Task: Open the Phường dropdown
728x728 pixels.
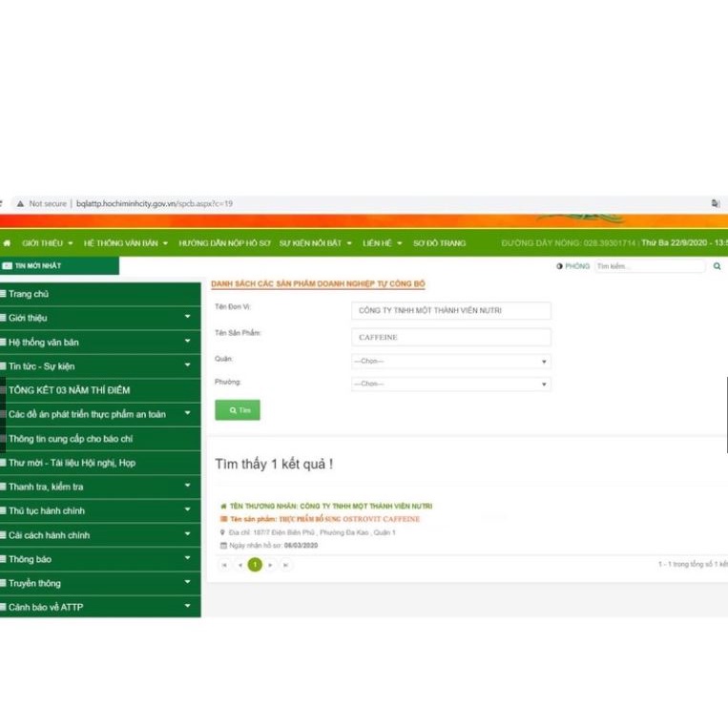Action: pos(450,385)
